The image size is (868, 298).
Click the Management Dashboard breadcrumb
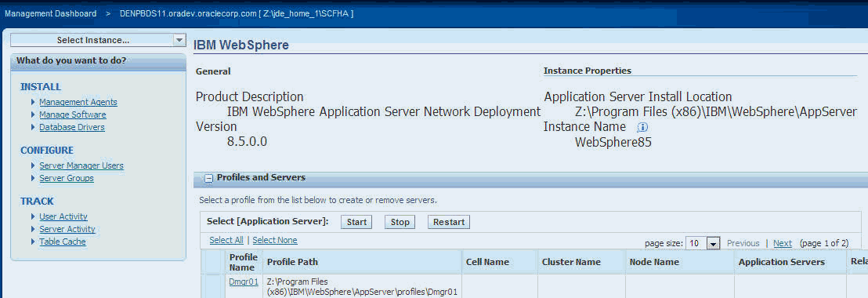click(x=50, y=13)
